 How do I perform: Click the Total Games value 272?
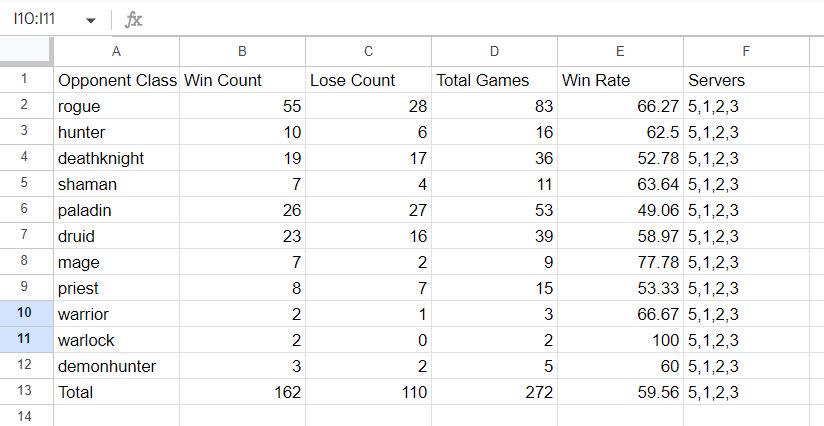(494, 392)
